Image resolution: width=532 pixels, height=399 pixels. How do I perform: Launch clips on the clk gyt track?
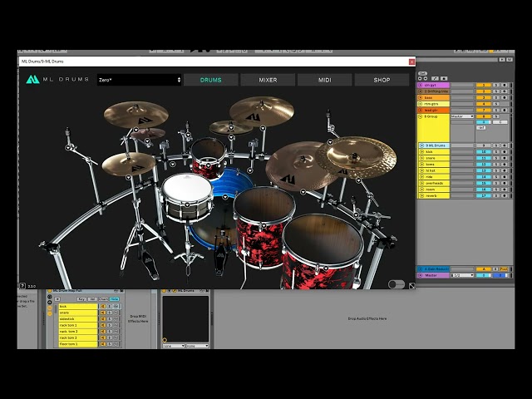pyautogui.click(x=421, y=85)
